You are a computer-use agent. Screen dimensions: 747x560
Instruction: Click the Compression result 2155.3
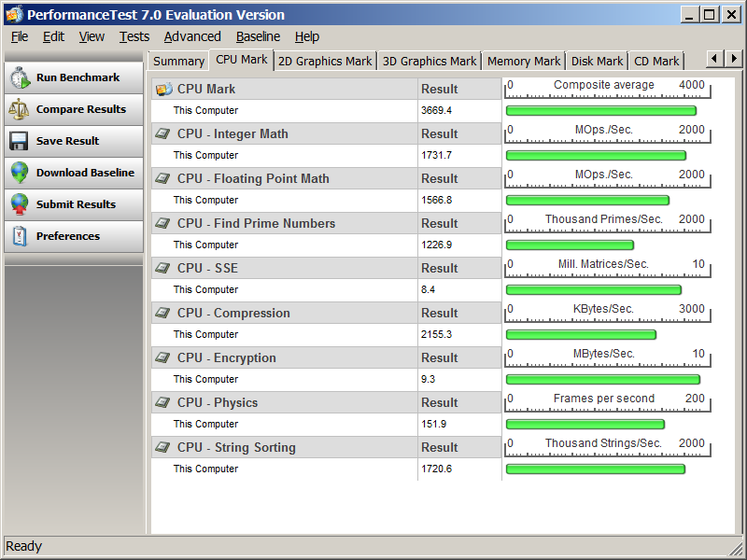tap(436, 334)
